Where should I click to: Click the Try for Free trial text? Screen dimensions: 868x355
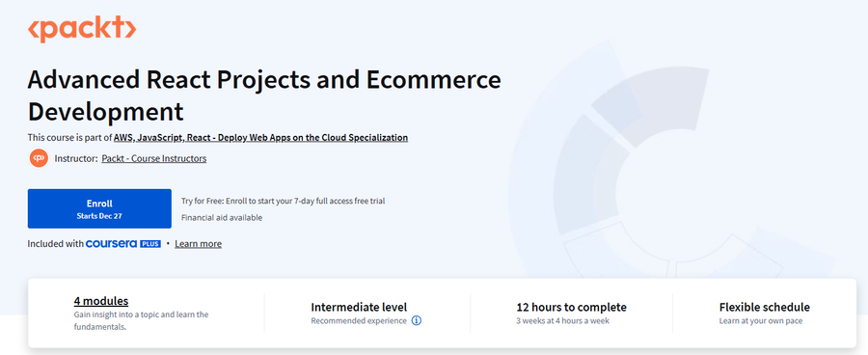[x=284, y=201]
